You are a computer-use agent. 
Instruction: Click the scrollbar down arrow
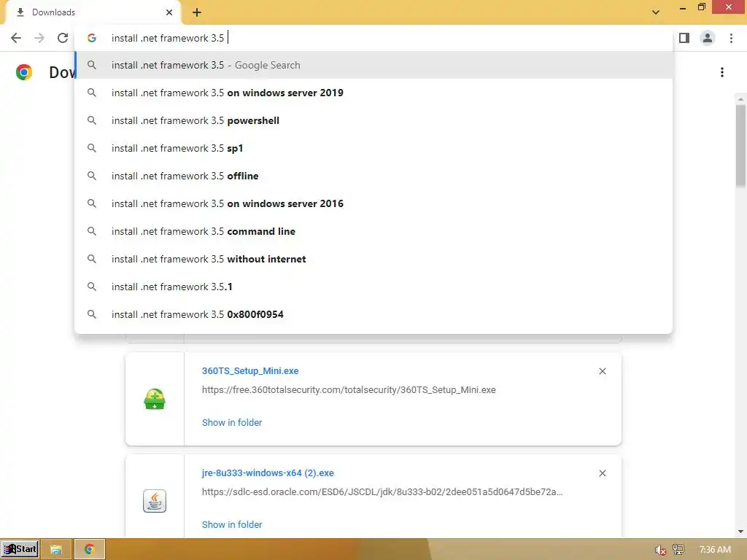coord(740,531)
